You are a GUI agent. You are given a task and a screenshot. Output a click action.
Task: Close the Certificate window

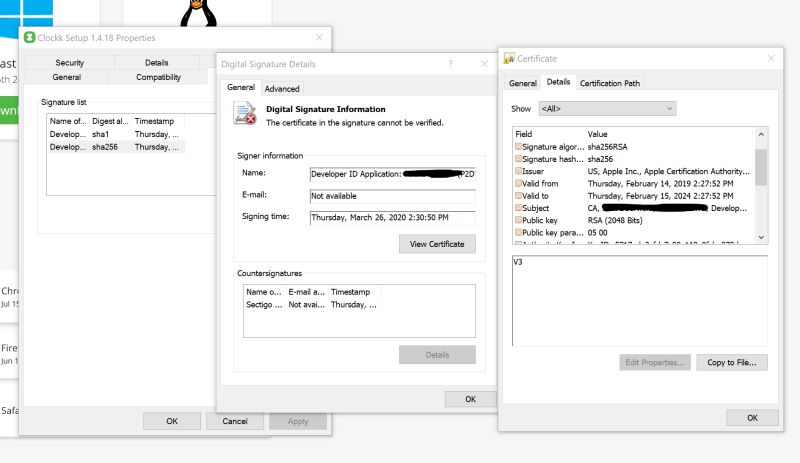[771, 59]
